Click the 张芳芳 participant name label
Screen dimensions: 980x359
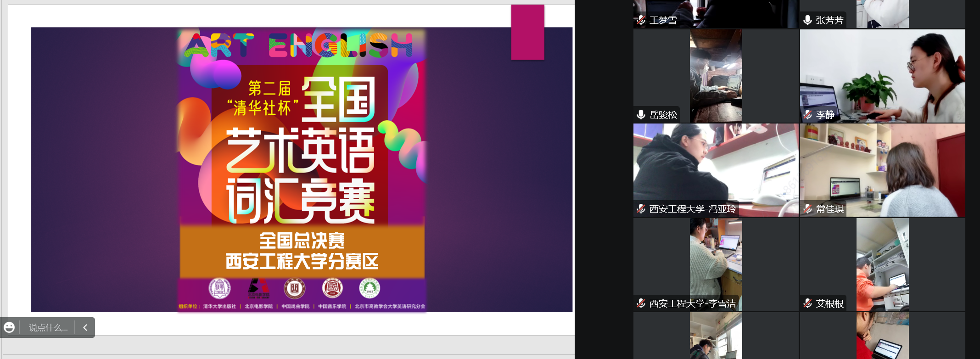pos(829,20)
